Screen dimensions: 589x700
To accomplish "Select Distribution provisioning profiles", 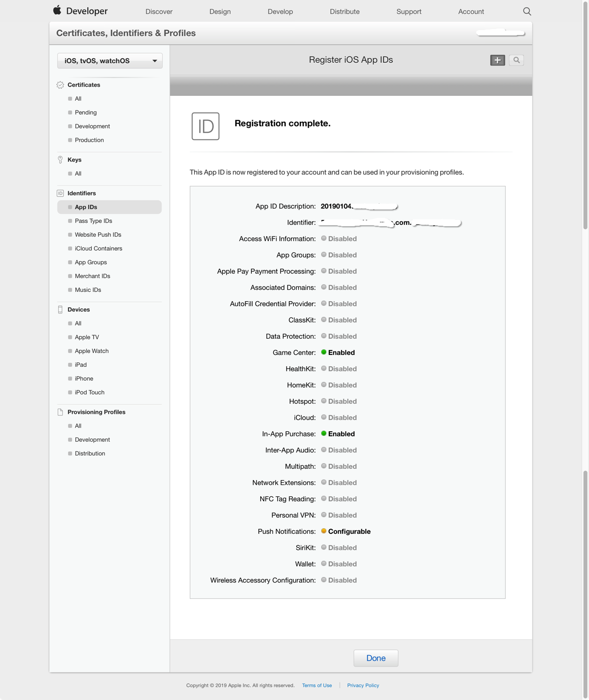I will click(90, 454).
